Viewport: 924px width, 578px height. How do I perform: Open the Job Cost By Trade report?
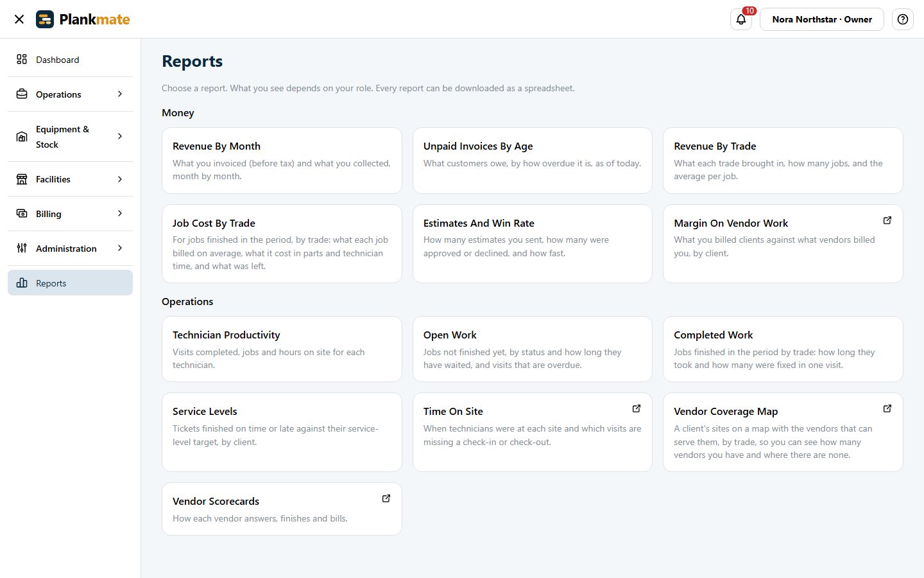[282, 243]
